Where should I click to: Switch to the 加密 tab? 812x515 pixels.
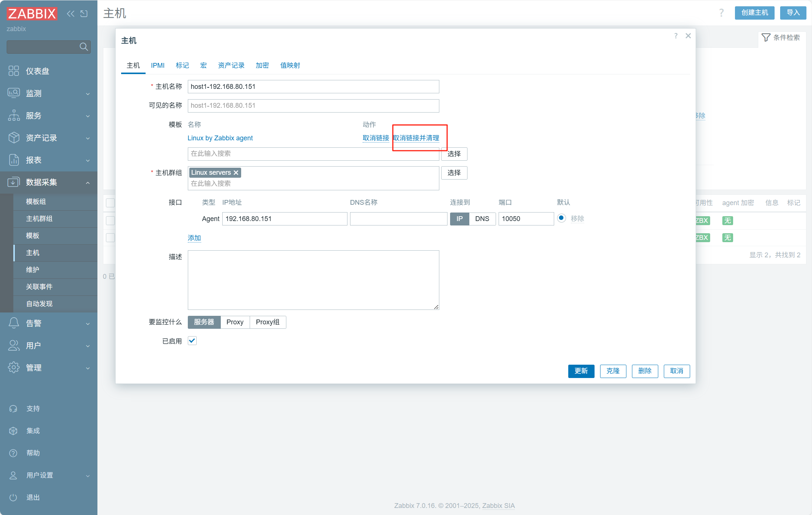click(x=262, y=65)
